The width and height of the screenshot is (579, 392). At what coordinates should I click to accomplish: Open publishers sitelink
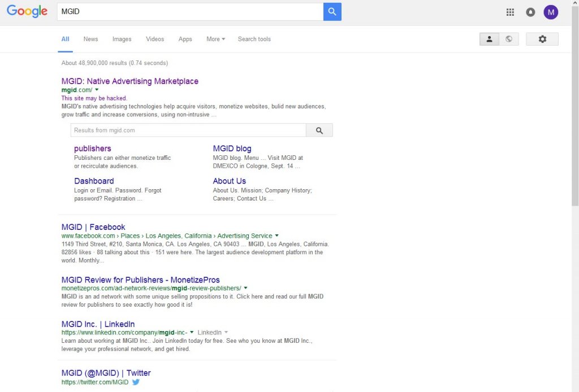tap(92, 148)
